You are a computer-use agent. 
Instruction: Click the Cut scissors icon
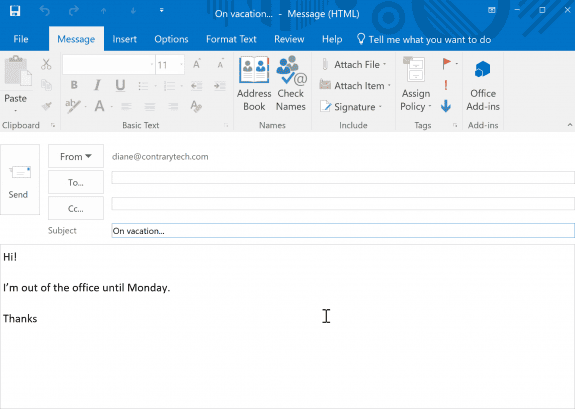pos(46,64)
